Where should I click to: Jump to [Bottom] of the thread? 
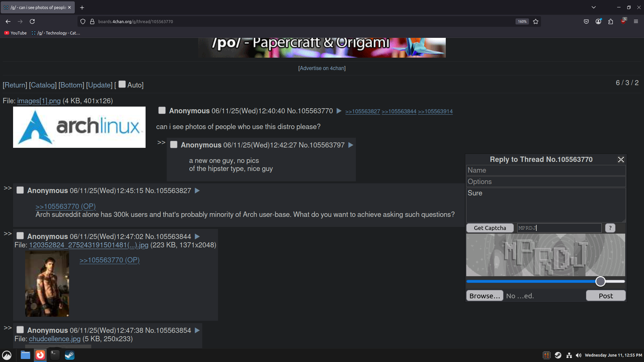point(71,85)
